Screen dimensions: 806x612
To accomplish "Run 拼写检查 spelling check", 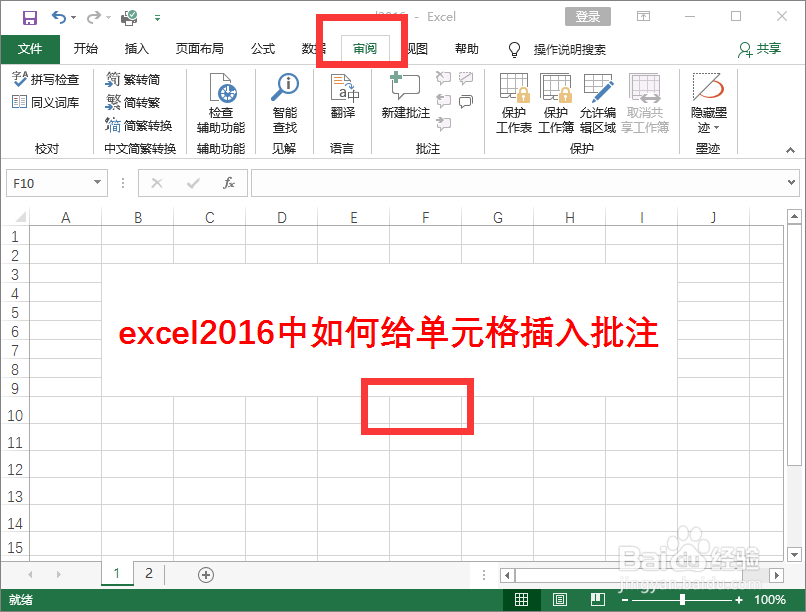I will pos(45,79).
